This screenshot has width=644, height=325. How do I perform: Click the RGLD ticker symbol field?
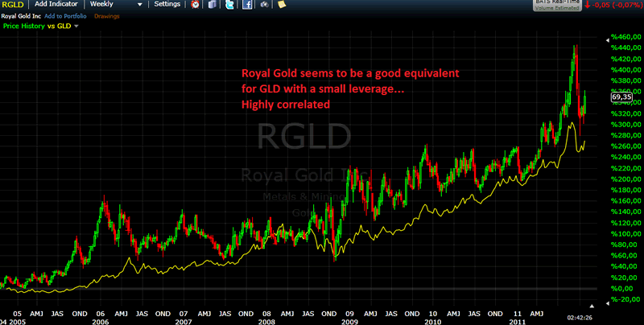click(14, 5)
